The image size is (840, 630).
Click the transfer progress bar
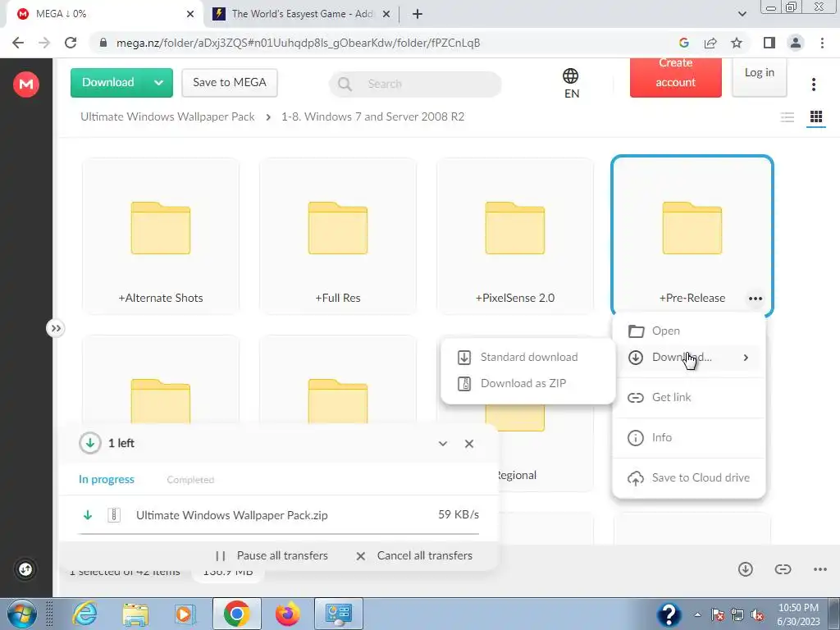click(279, 533)
